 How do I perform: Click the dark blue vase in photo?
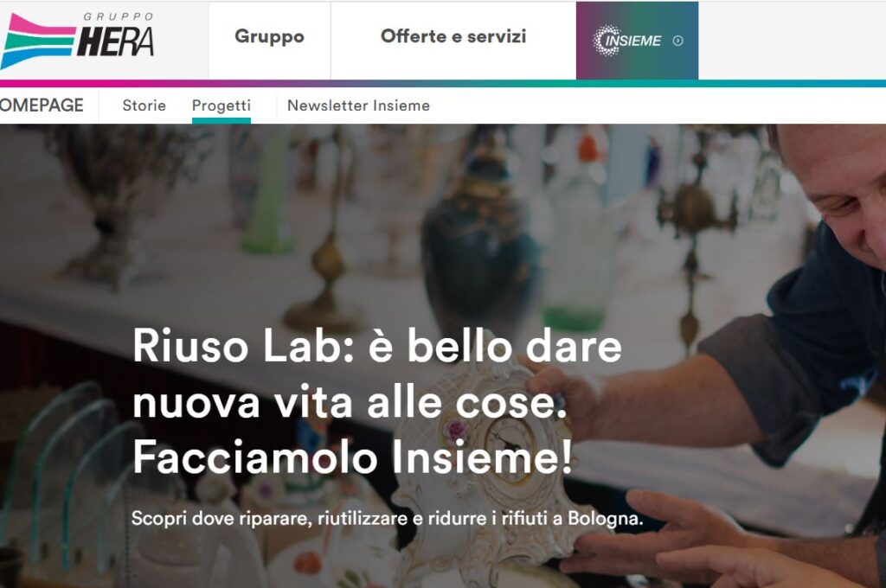click(x=481, y=237)
